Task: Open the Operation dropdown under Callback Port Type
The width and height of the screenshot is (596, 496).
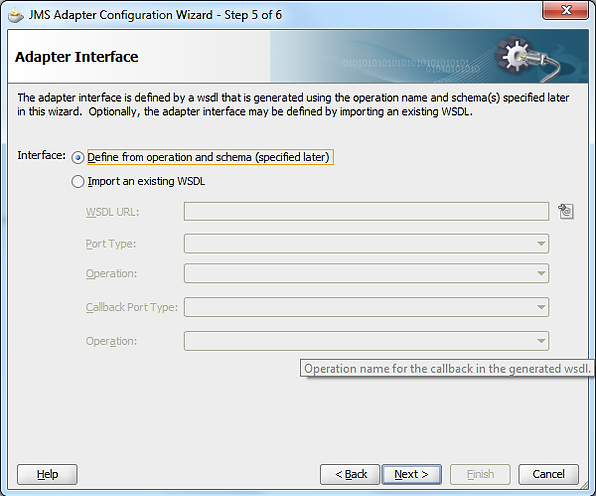Action: pyautogui.click(x=366, y=341)
